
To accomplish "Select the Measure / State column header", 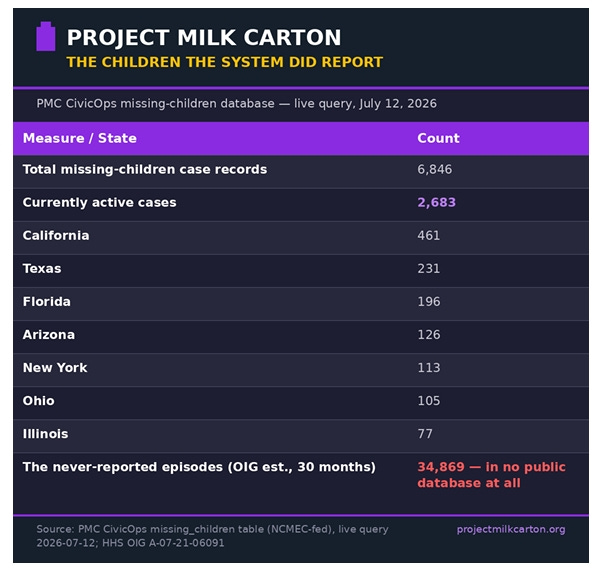I will [x=80, y=138].
